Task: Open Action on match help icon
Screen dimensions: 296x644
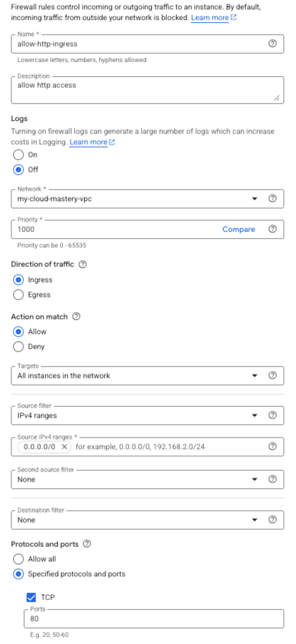Action: (77, 317)
